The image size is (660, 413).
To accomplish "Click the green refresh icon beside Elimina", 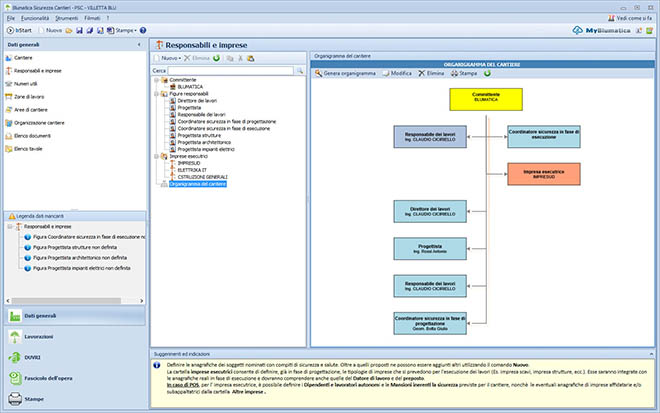I will [x=216, y=59].
